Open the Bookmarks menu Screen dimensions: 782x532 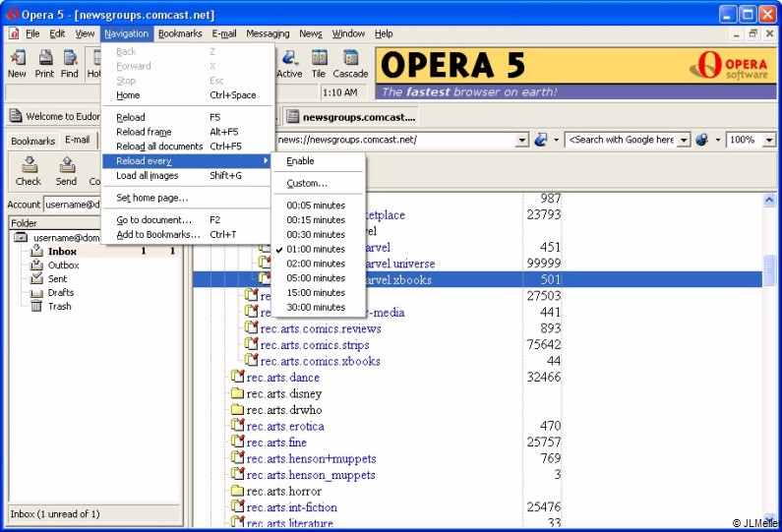click(180, 33)
